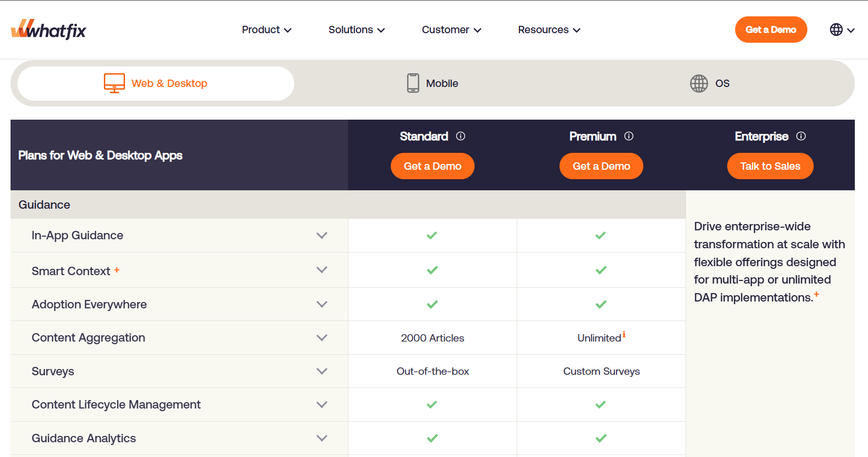Open the language globe selector
The width and height of the screenshot is (868, 457).
point(842,30)
